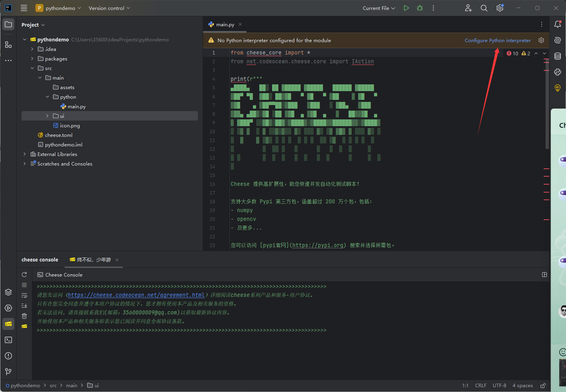Open the errors and warnings inspection widget

[x=518, y=53]
